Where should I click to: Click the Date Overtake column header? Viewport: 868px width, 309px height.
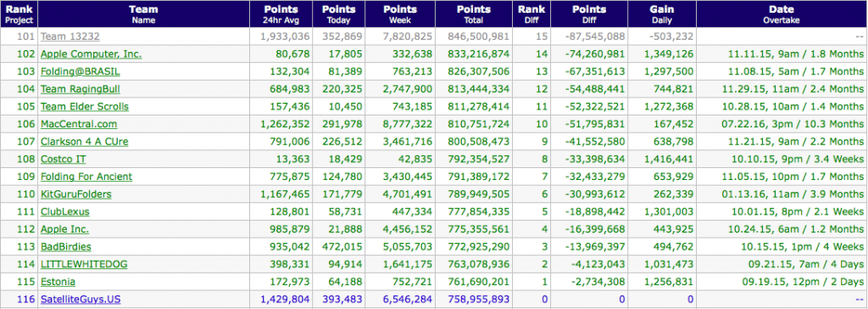click(782, 14)
